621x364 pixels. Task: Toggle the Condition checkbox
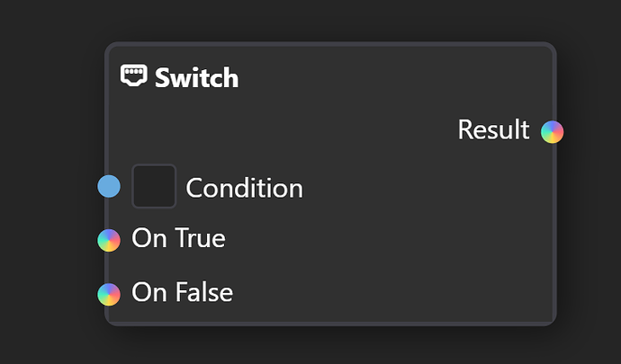point(154,186)
